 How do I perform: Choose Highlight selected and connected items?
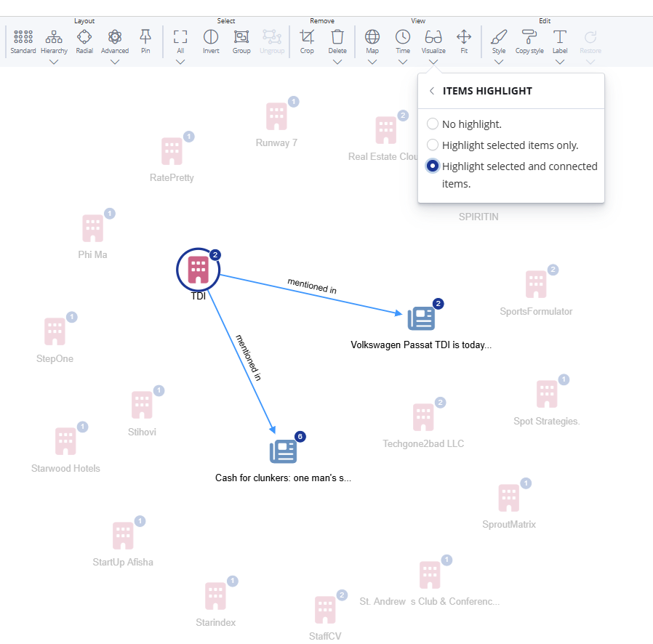point(433,166)
